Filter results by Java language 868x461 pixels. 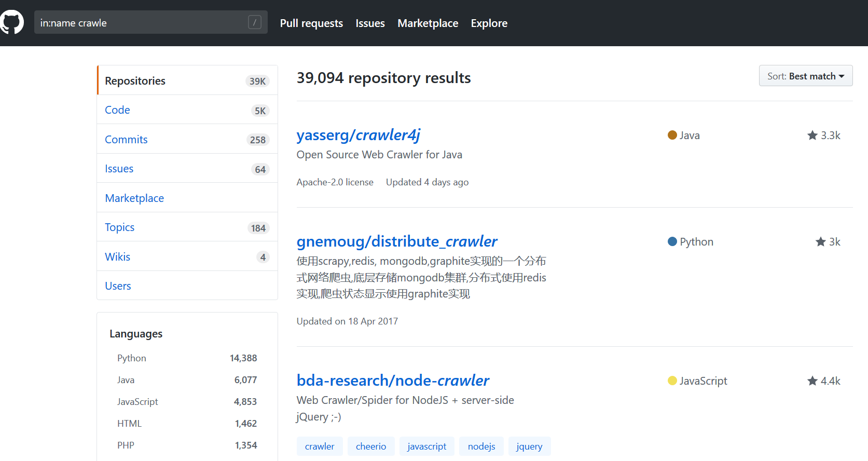pos(126,380)
